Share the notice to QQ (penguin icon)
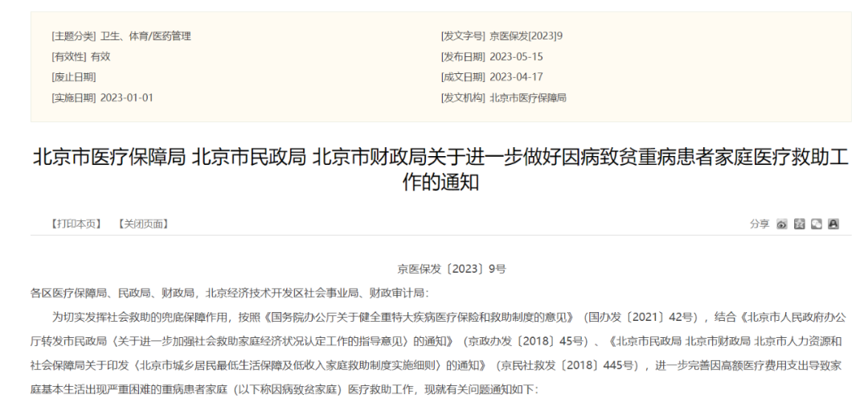Image resolution: width=868 pixels, height=403 pixels. tap(833, 224)
